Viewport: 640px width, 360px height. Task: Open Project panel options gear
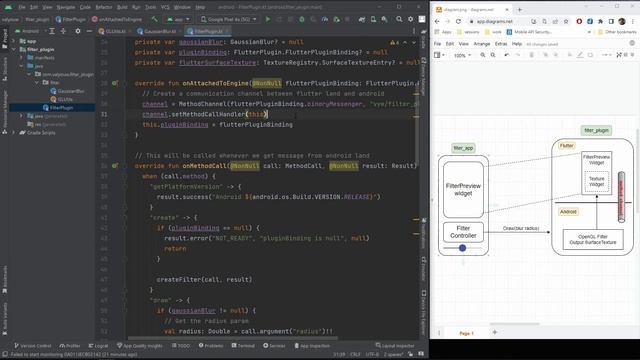tap(78, 31)
